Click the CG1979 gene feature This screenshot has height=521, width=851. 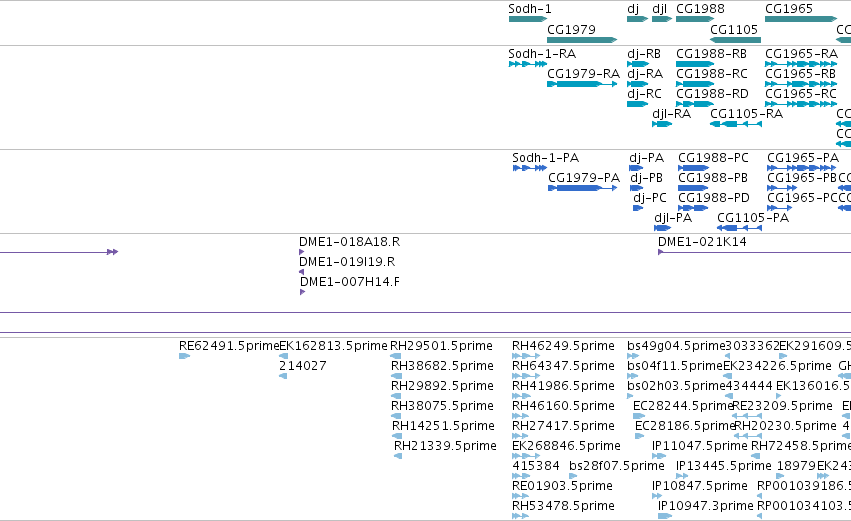click(x=582, y=40)
